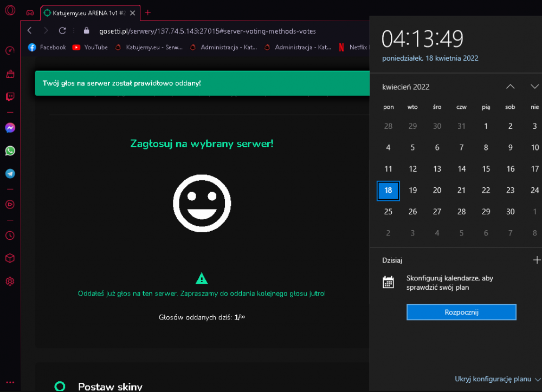This screenshot has height=392, width=542.
Task: Click the Zagłosuj na wybrany serwer! heading
Action: (x=202, y=143)
